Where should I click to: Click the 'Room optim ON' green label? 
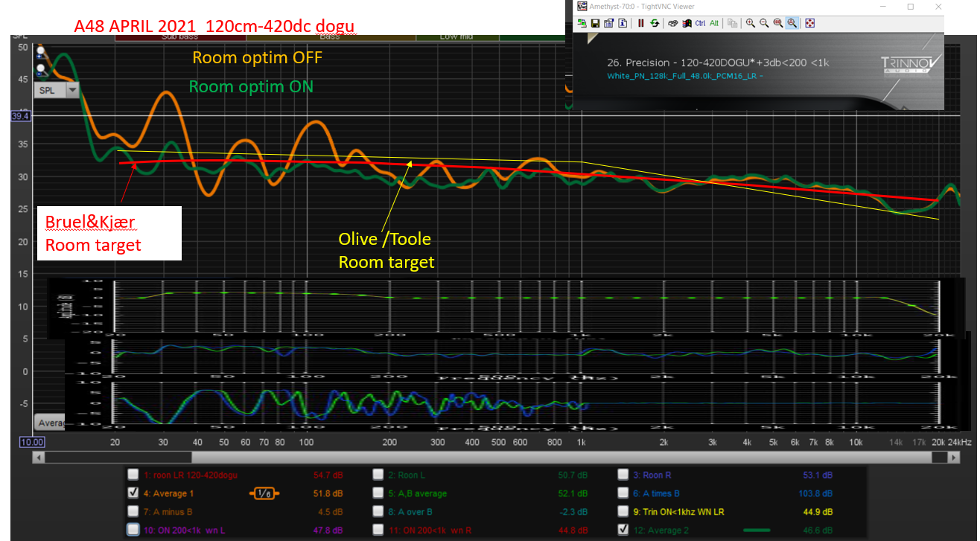click(251, 86)
